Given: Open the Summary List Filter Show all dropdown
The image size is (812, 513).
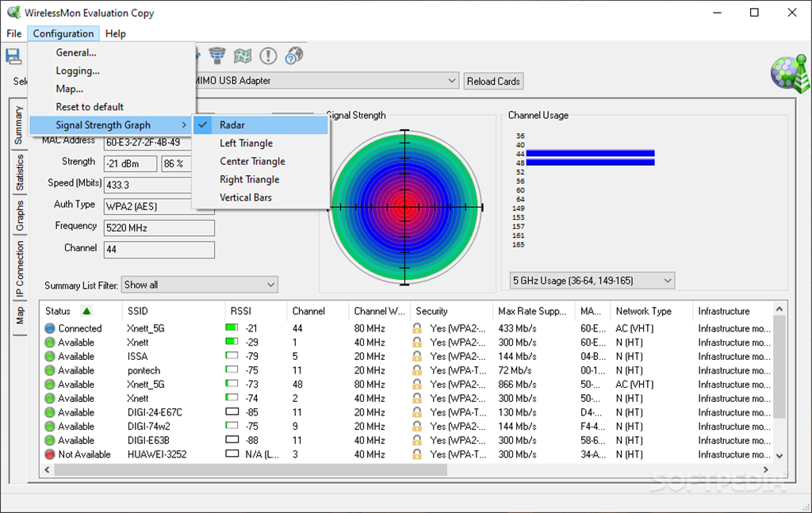Looking at the screenshot, I should 199,285.
